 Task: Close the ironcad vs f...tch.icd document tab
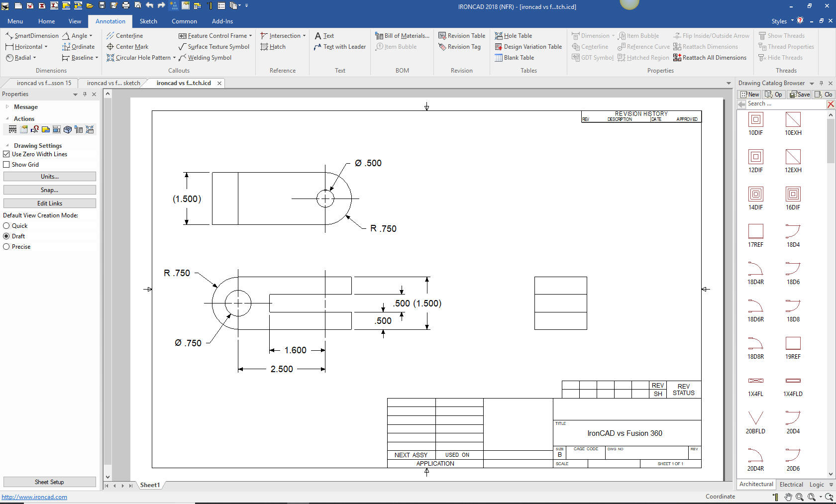tap(219, 83)
